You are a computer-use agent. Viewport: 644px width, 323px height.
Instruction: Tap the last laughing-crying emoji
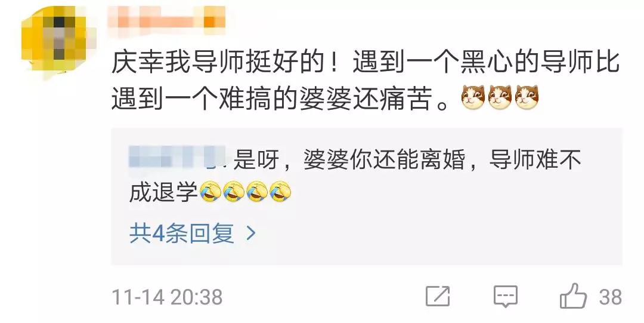click(x=280, y=192)
